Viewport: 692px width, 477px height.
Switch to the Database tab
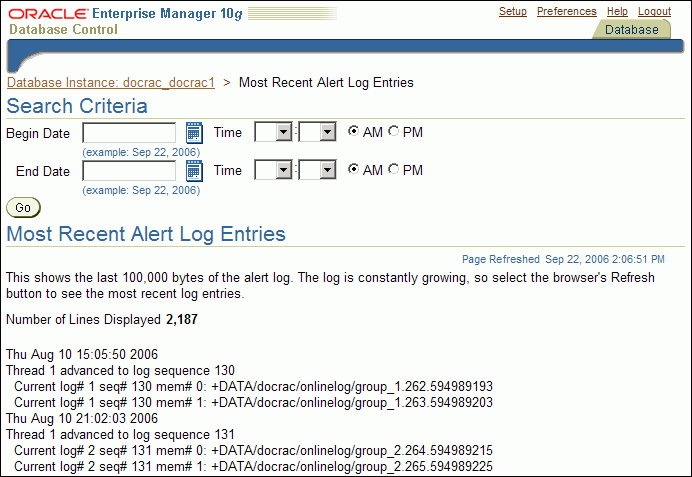click(631, 30)
